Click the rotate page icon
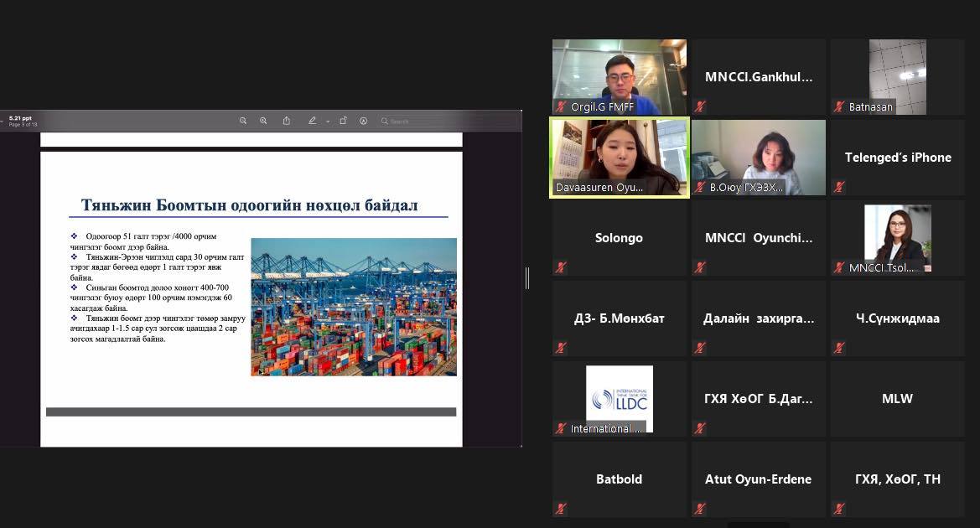 [343, 121]
